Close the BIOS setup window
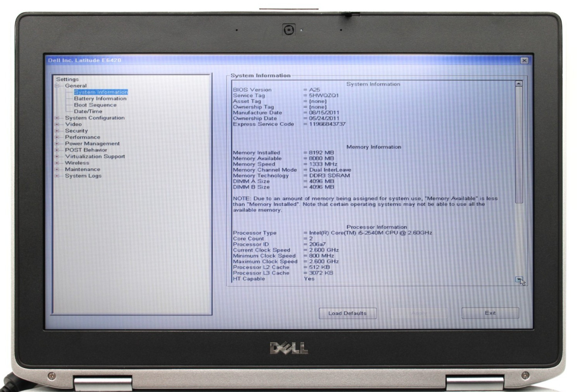Image resolution: width=577 pixels, height=392 pixels. click(524, 60)
